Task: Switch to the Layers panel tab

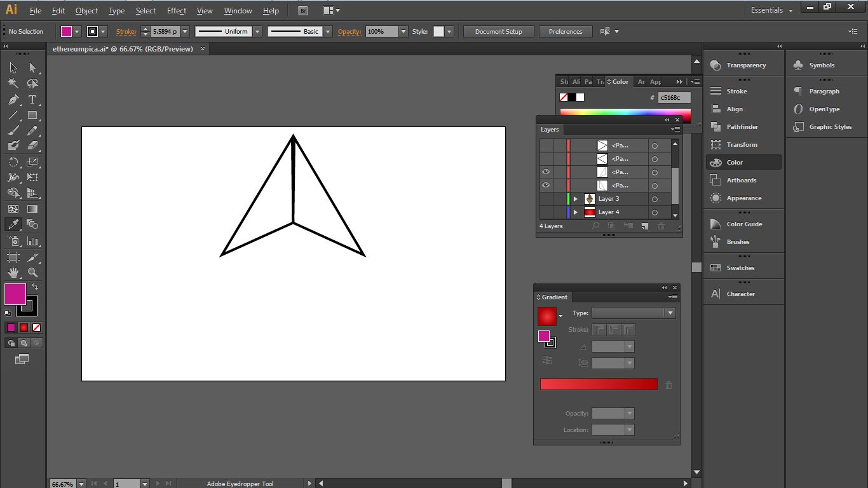Action: pos(550,130)
